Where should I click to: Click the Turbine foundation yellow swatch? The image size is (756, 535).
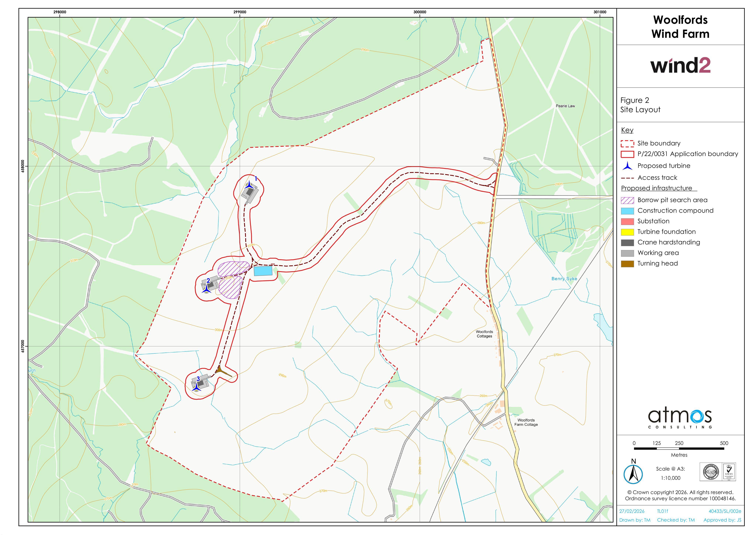pyautogui.click(x=628, y=232)
